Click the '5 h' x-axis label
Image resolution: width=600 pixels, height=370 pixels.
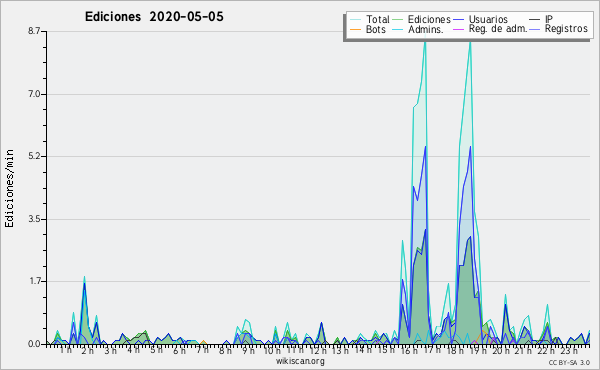click(x=156, y=350)
